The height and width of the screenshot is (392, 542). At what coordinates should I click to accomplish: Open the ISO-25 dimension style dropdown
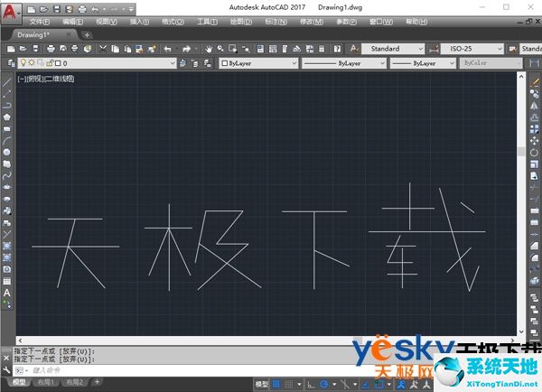500,49
